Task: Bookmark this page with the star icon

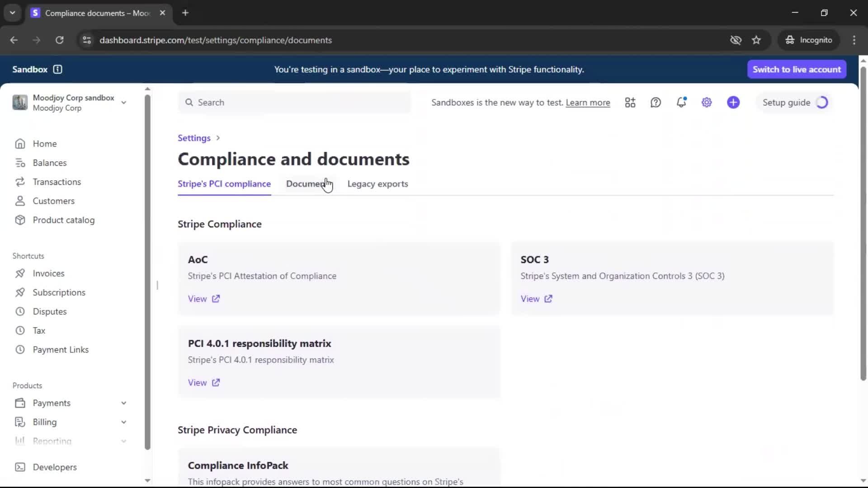Action: (x=756, y=40)
